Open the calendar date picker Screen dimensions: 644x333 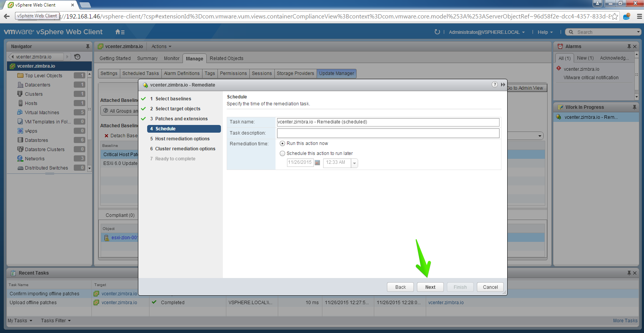point(317,163)
